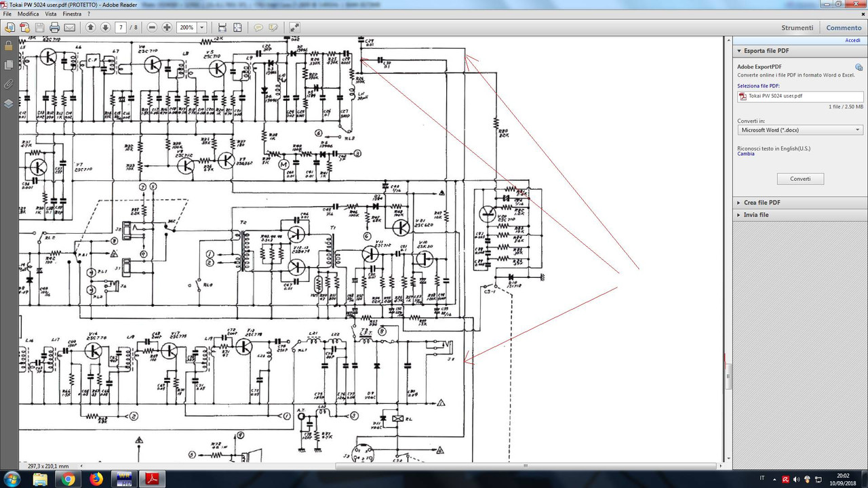Open the File menu
The image size is (868, 488).
(x=7, y=14)
